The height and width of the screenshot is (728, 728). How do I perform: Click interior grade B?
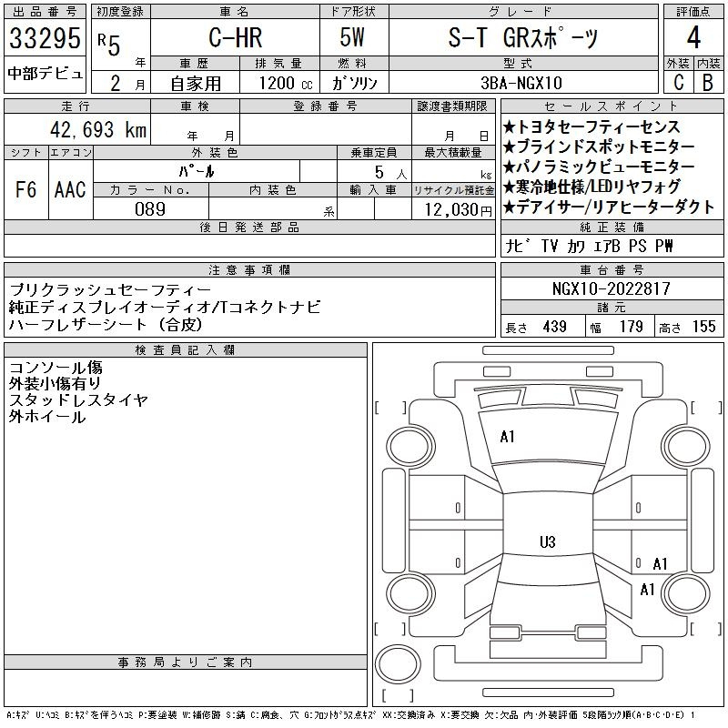click(x=708, y=82)
